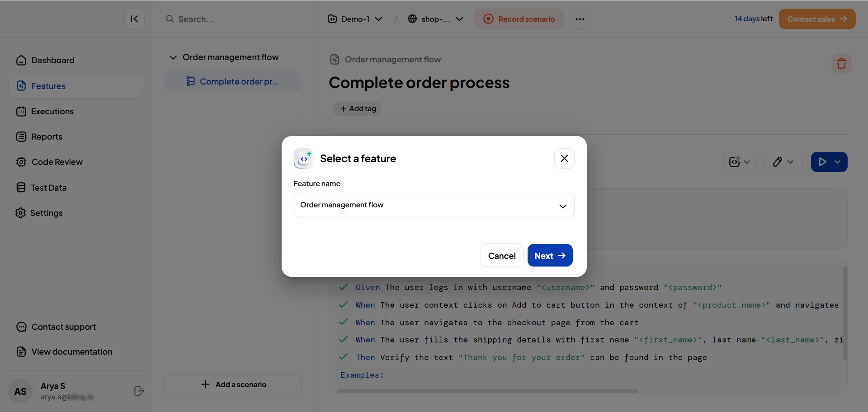Open the Test Data page

tap(49, 187)
